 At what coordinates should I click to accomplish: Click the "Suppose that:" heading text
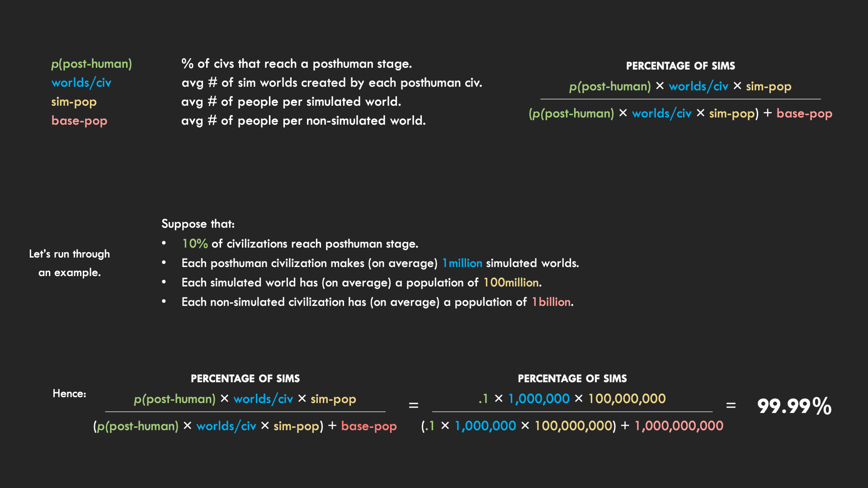[x=198, y=224]
